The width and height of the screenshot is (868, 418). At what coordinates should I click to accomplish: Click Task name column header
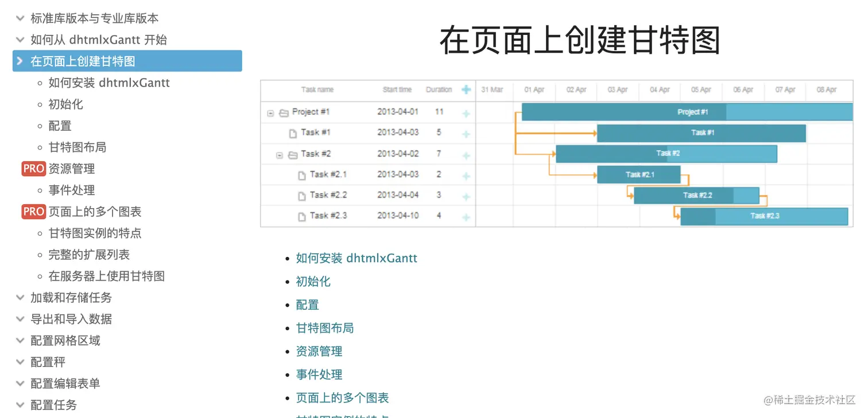(317, 89)
